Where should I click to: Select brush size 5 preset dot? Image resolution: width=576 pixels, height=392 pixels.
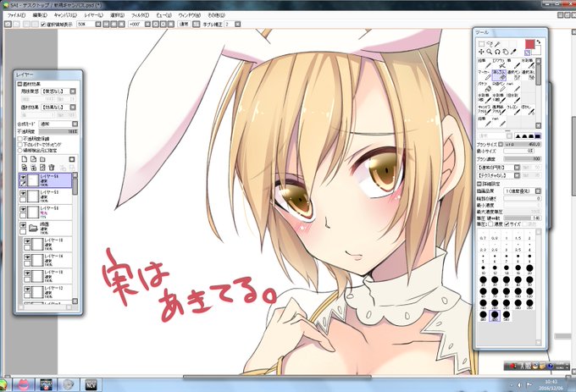(x=483, y=257)
